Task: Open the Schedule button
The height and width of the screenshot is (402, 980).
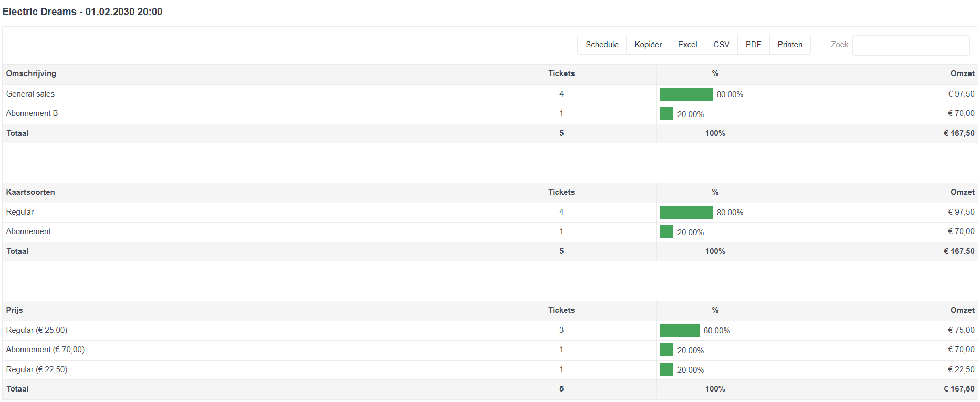Action: point(602,45)
